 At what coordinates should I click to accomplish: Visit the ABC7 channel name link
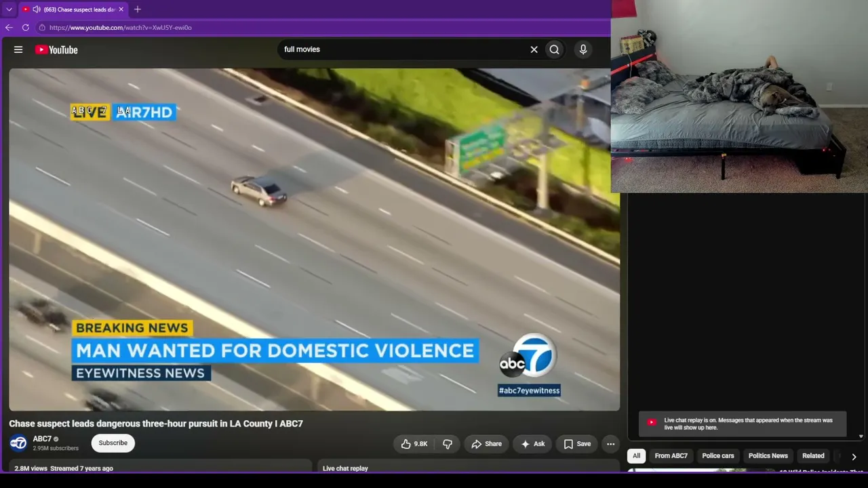pyautogui.click(x=42, y=439)
